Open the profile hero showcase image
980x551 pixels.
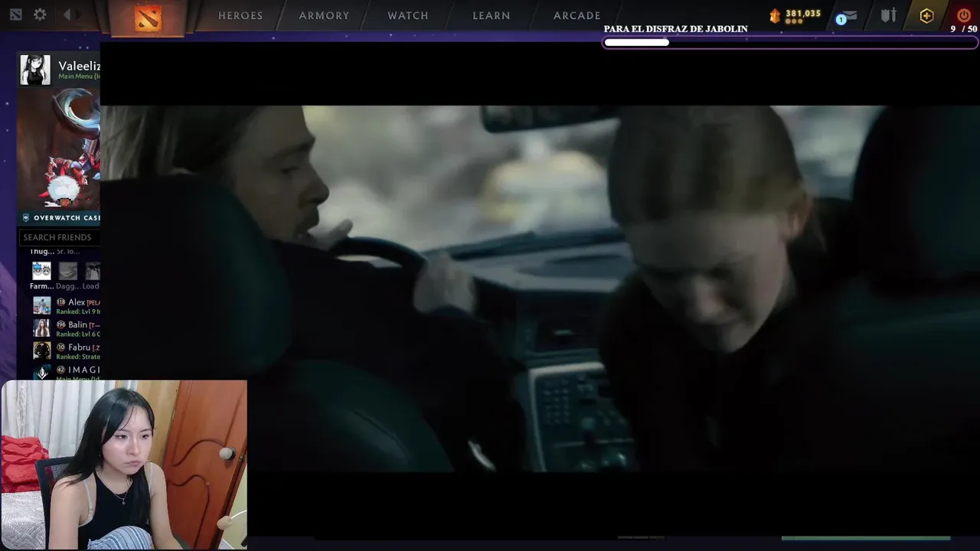[x=59, y=148]
